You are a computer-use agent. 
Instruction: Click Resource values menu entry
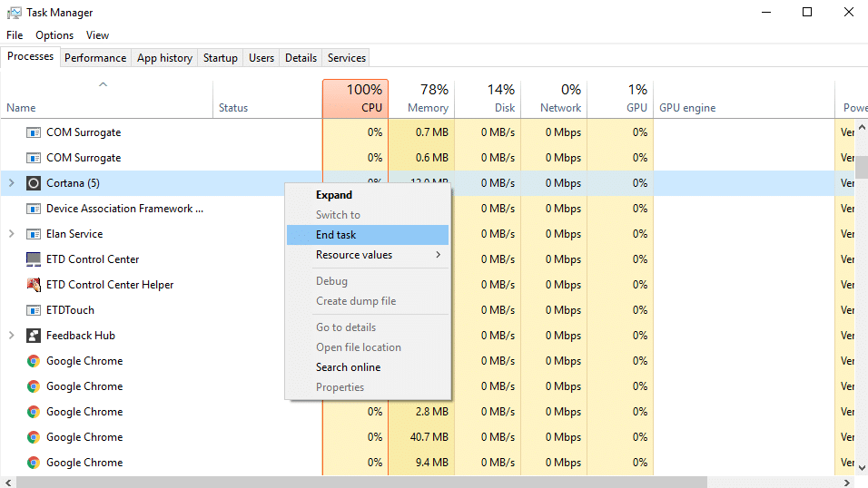368,255
